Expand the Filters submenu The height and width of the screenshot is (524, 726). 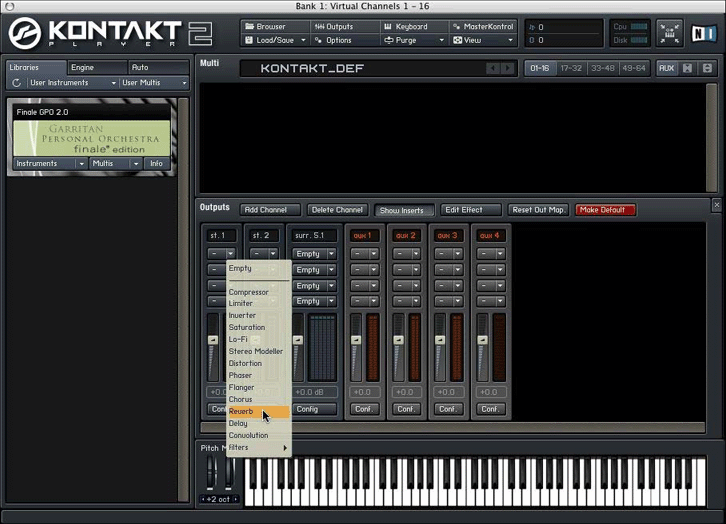[x=258, y=448]
